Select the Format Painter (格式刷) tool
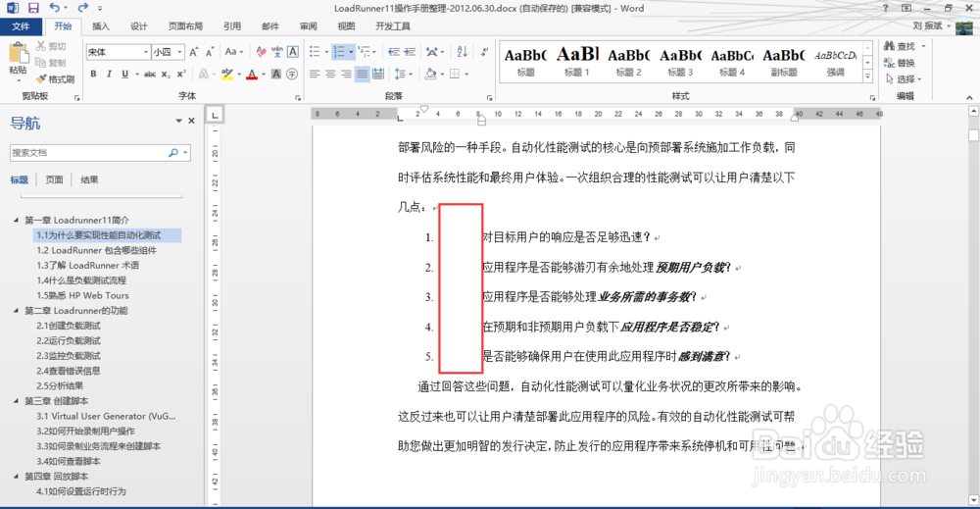The image size is (980, 509). tap(55, 79)
